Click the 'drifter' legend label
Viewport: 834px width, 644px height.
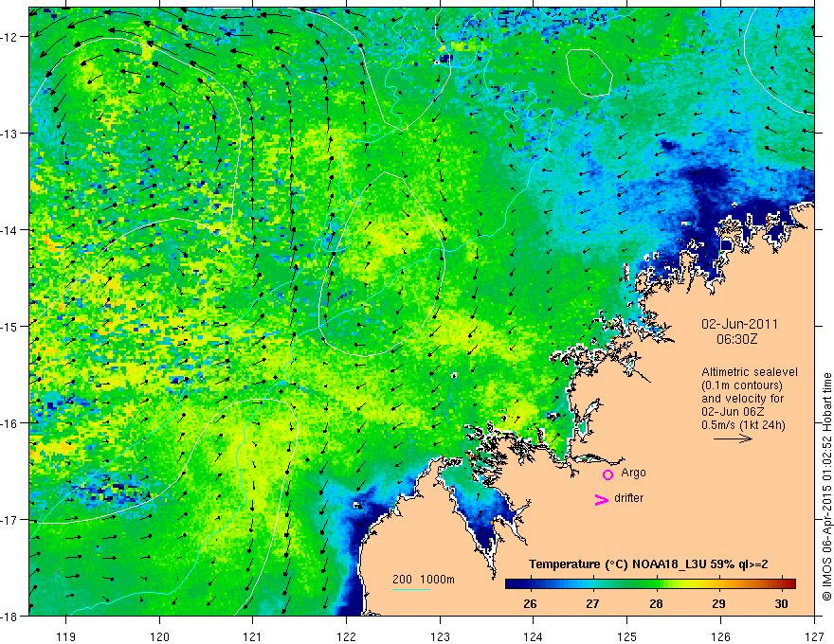pos(628,498)
